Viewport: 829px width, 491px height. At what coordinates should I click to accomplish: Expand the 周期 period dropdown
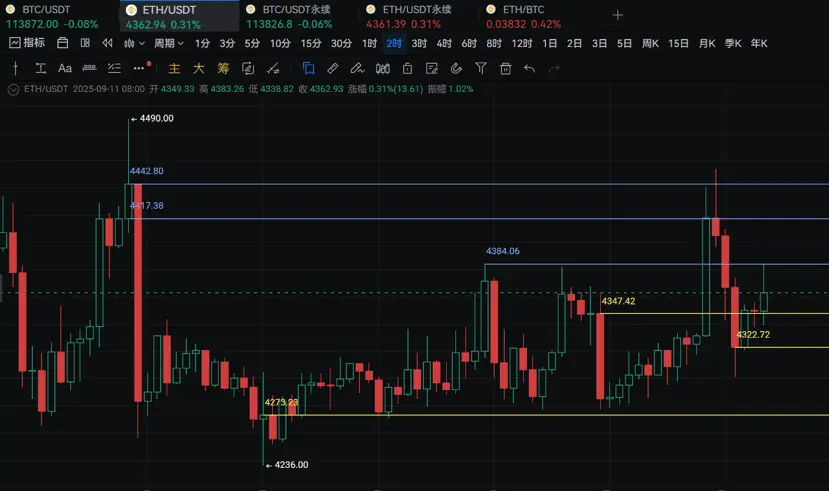pos(169,43)
